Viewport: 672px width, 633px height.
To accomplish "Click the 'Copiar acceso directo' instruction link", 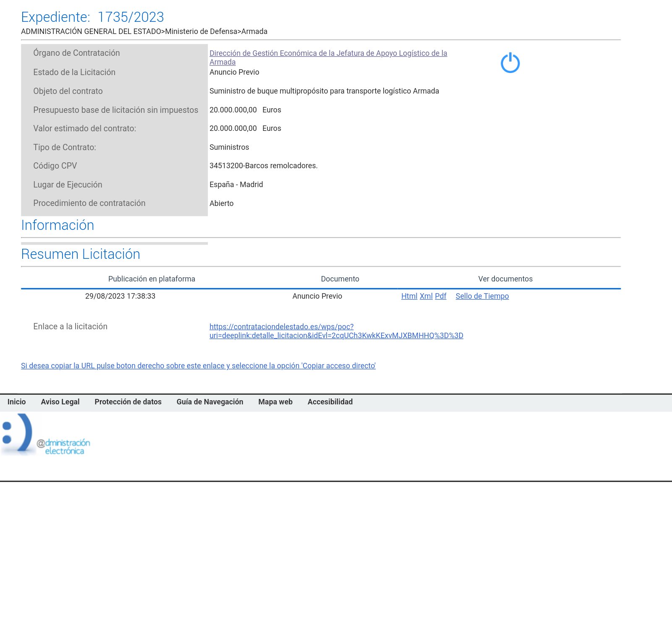I will tap(198, 366).
